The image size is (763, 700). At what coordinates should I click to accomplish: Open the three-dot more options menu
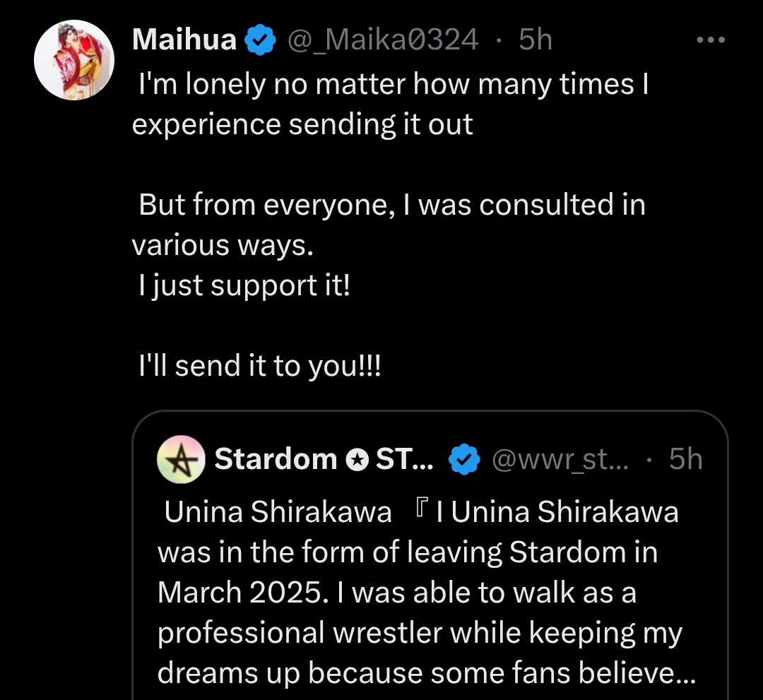(x=710, y=40)
